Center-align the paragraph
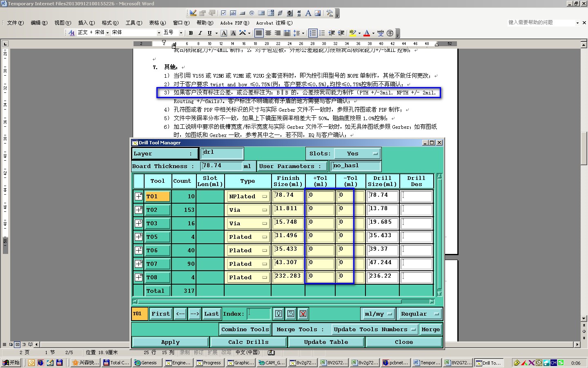588x368 pixels. [x=268, y=33]
